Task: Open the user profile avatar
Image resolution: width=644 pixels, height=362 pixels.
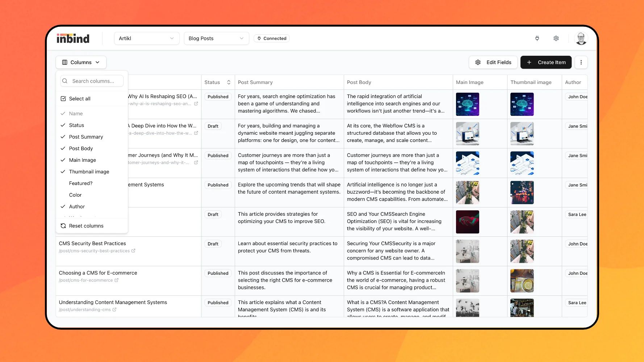Action: tap(581, 38)
